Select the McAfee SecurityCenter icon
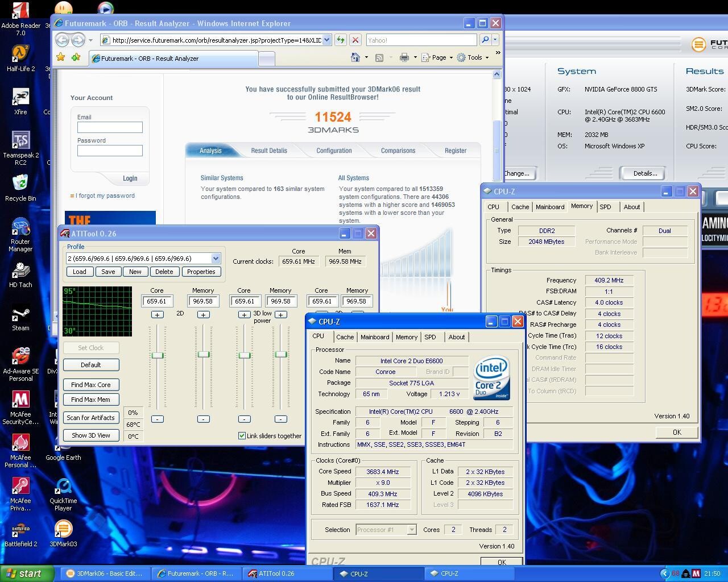728x582 pixels. [x=20, y=408]
